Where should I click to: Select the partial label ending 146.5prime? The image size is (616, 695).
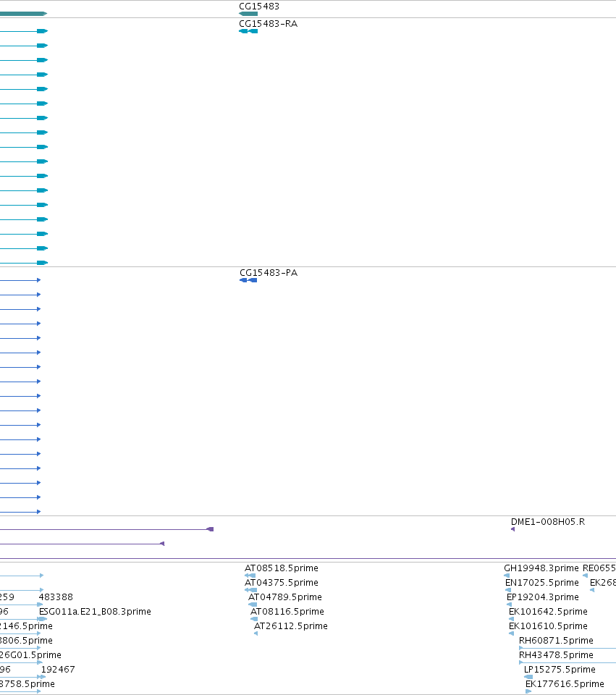(x=26, y=625)
